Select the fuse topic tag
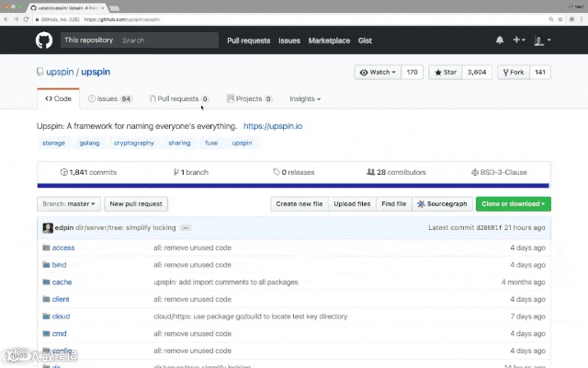The height and width of the screenshot is (368, 588). tap(211, 144)
